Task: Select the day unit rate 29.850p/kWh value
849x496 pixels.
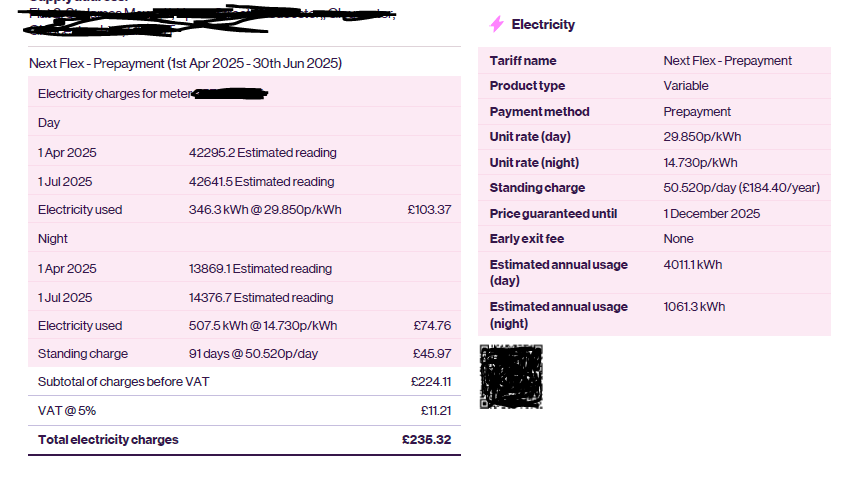Action: 702,137
